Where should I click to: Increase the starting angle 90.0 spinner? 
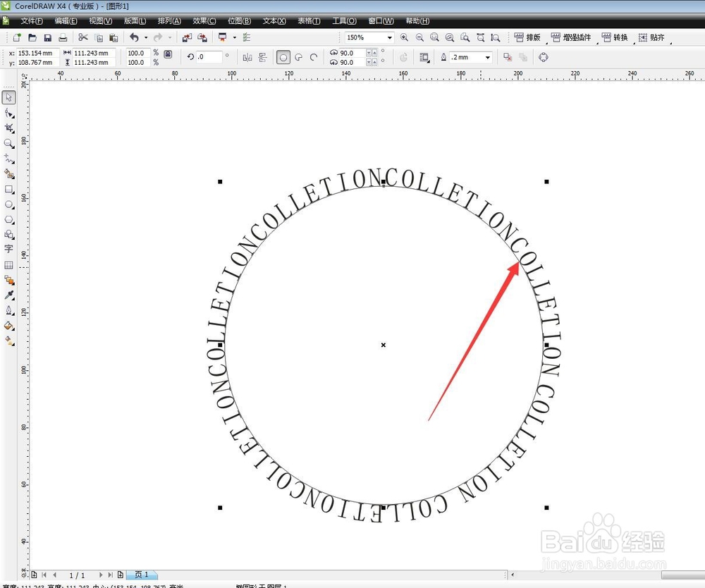[374, 53]
